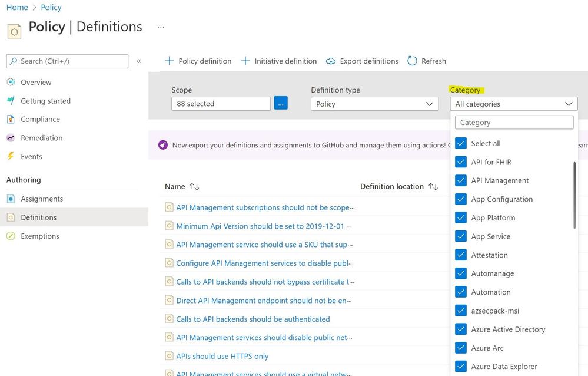Click the Overview icon in sidebar

11,82
